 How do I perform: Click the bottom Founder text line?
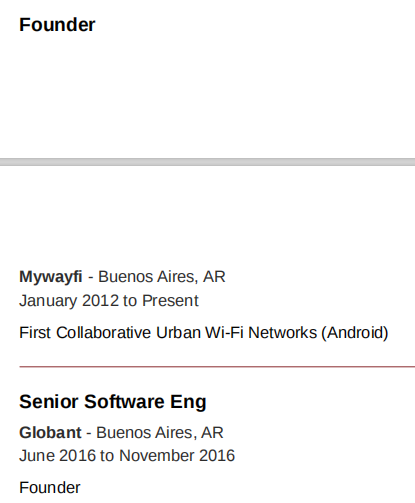[x=50, y=488]
